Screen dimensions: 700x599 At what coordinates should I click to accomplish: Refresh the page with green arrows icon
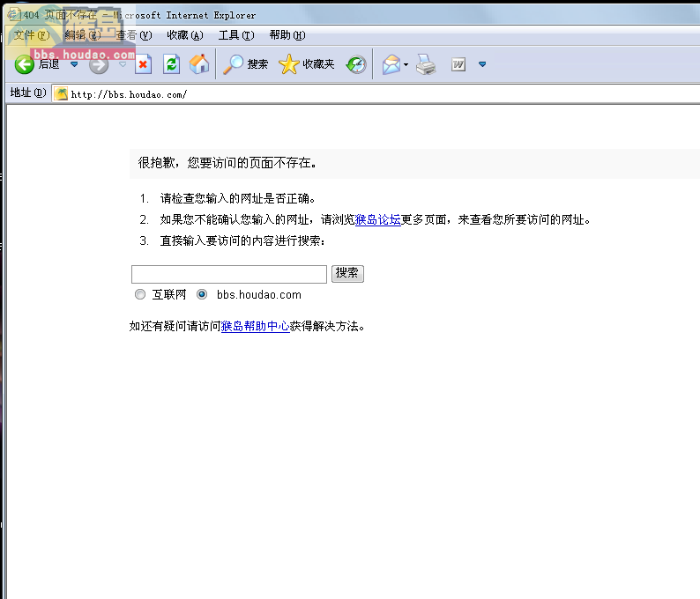pos(171,64)
